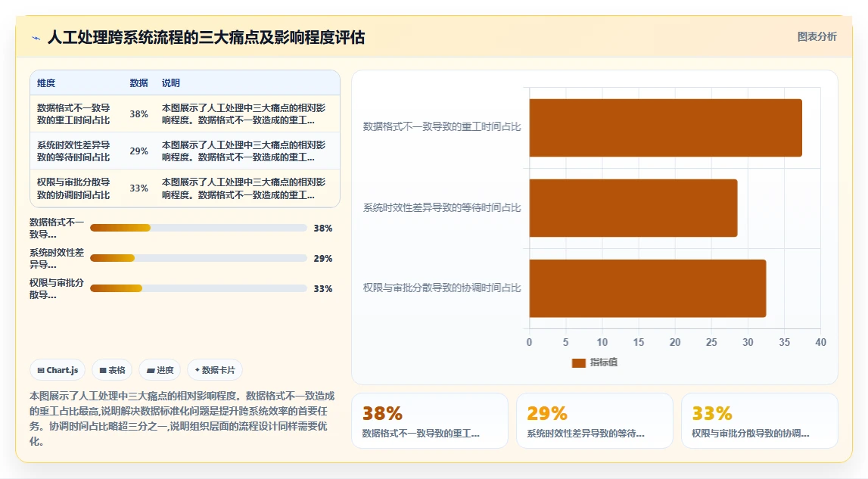
Task: Click the 33% progress bar for 权限与审批分散
Action: [x=198, y=288]
